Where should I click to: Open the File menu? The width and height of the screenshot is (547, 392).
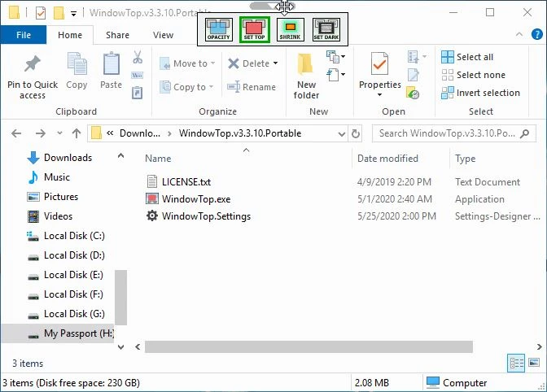23,35
